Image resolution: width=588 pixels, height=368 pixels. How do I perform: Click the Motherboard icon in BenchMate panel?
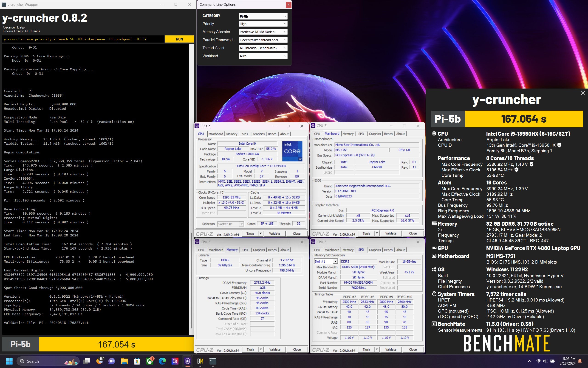(x=434, y=256)
